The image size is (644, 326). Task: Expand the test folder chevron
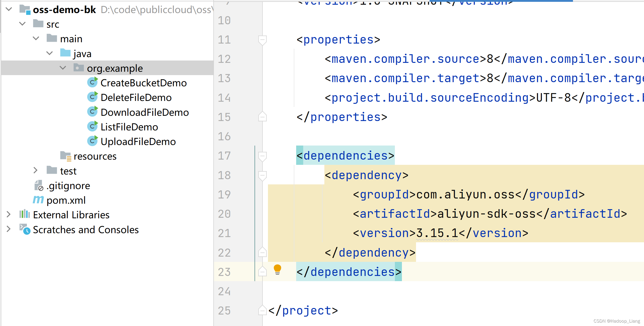click(36, 171)
